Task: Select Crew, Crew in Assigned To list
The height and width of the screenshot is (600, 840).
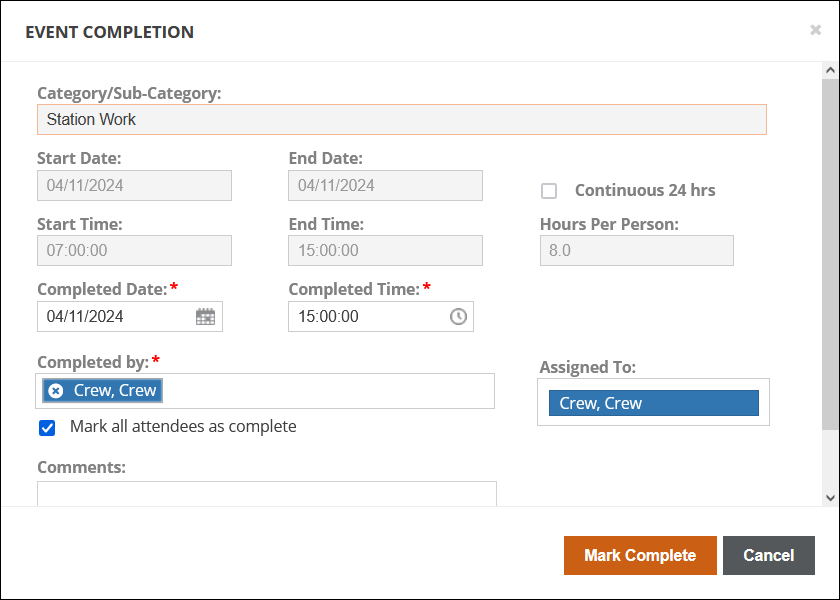Action: (x=653, y=403)
